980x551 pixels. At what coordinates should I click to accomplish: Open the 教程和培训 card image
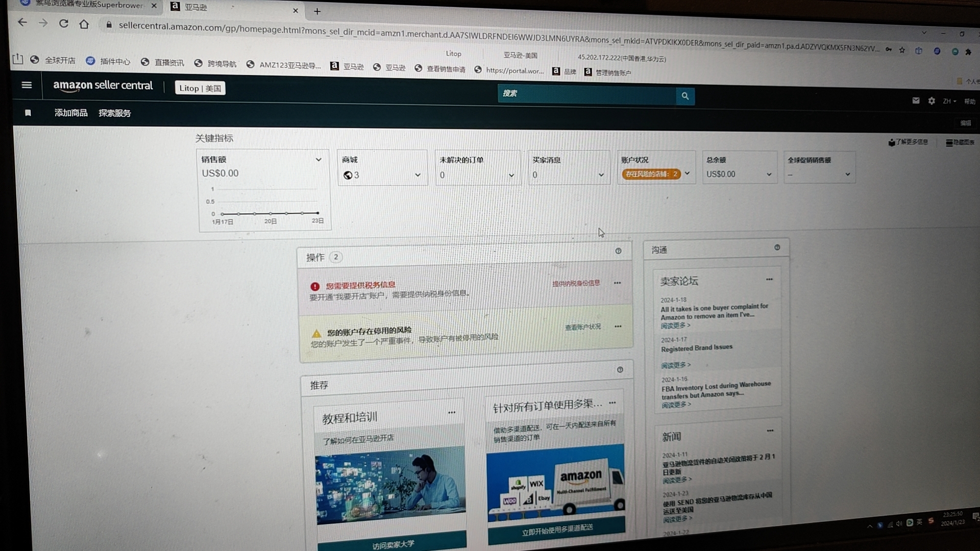(390, 486)
